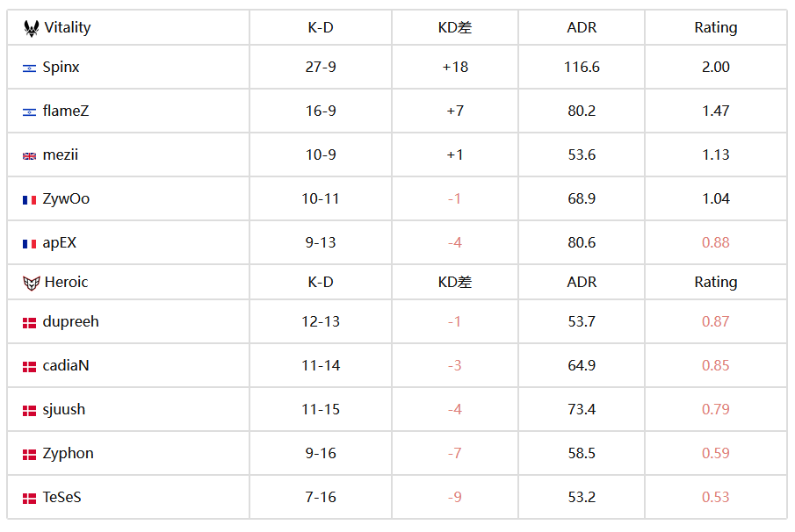This screenshot has width=795, height=532.
Task: Select the sjuush player name
Action: 64,409
